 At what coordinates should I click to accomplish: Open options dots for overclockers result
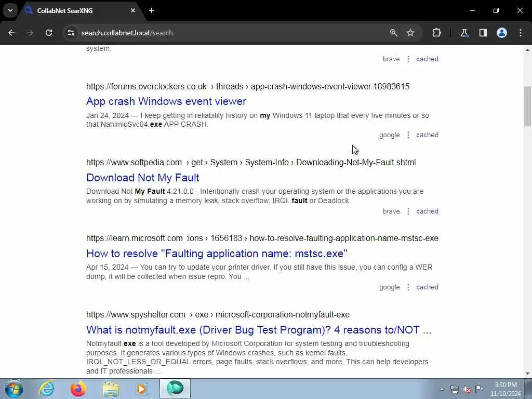pyautogui.click(x=408, y=135)
